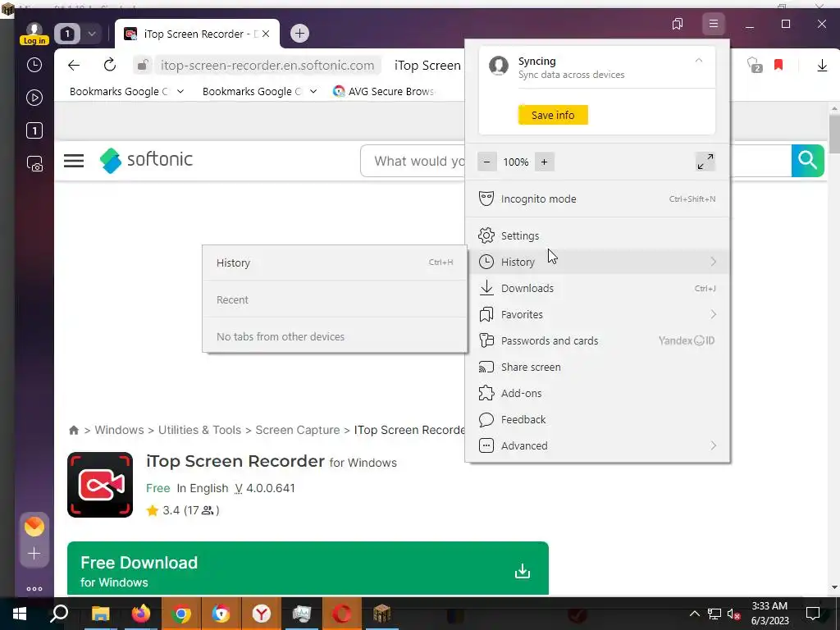Open the notification center icon
Viewport: 840px width, 630px height.
(x=813, y=614)
